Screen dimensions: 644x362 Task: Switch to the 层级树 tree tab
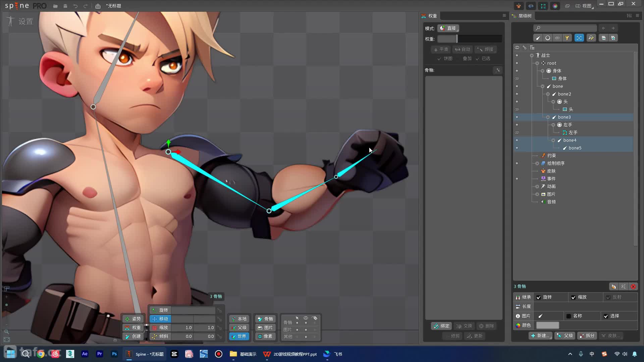click(x=522, y=16)
